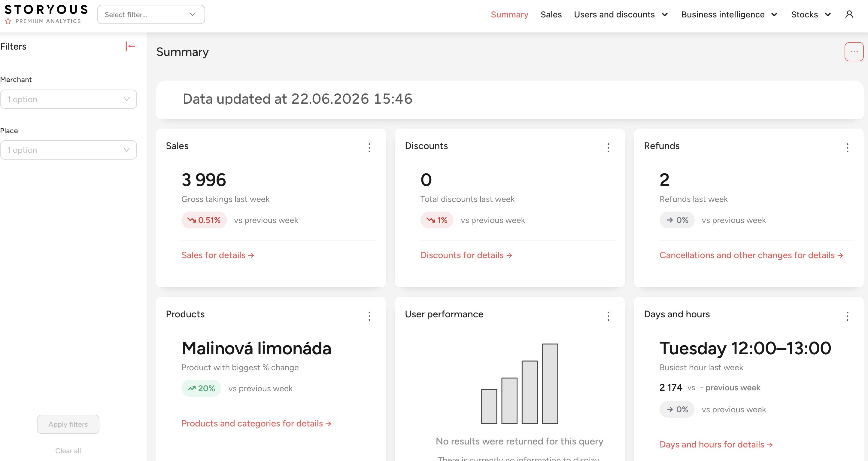Collapse the Filters sidebar with arrow icon
Viewport: 868px width, 461px height.
(130, 46)
